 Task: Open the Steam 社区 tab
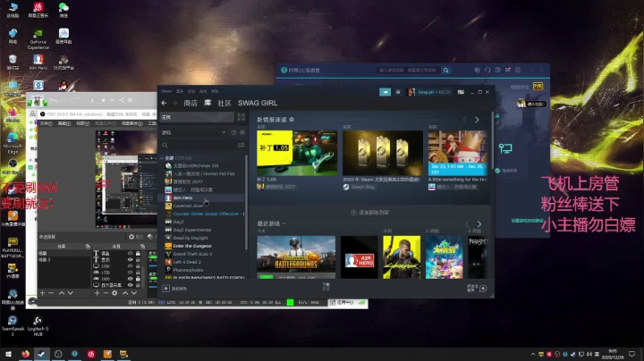pos(225,103)
